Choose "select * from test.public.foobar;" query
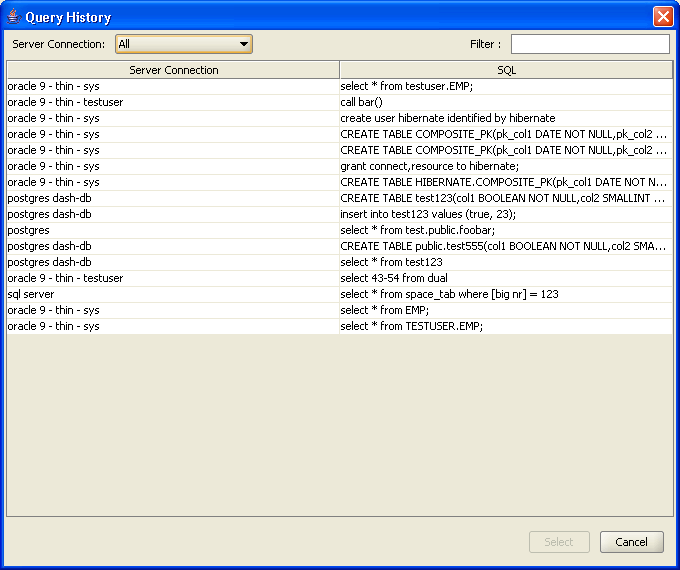Image resolution: width=680 pixels, height=570 pixels. (506, 230)
